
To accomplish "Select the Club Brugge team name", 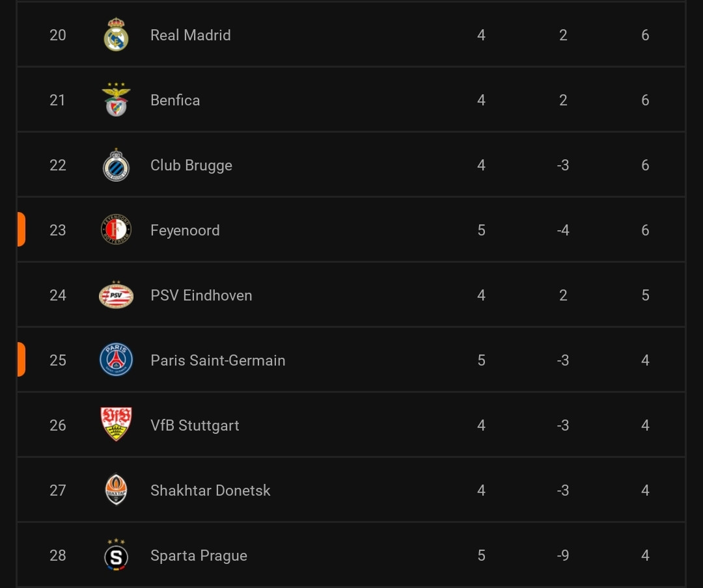I will point(191,165).
